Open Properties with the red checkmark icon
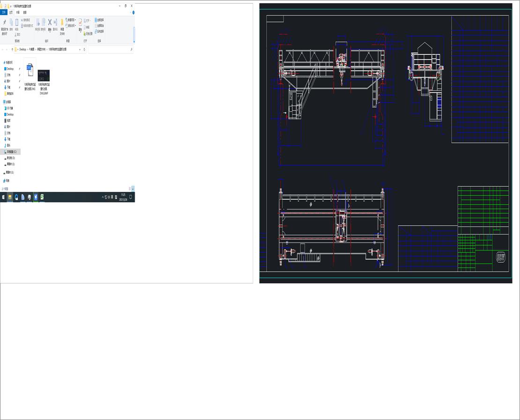This screenshot has height=420, width=520. 80,22
